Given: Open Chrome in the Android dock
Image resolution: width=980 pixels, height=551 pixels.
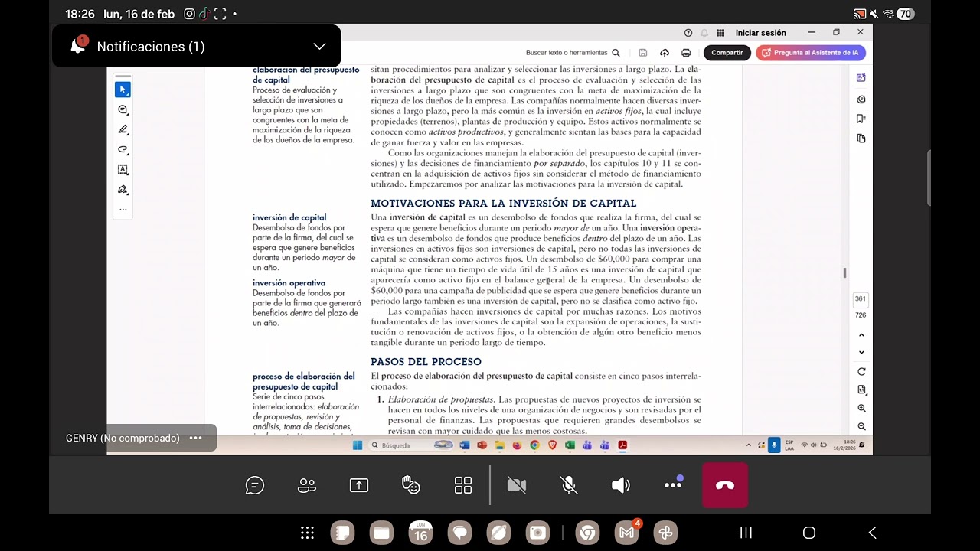Looking at the screenshot, I should 587,533.
